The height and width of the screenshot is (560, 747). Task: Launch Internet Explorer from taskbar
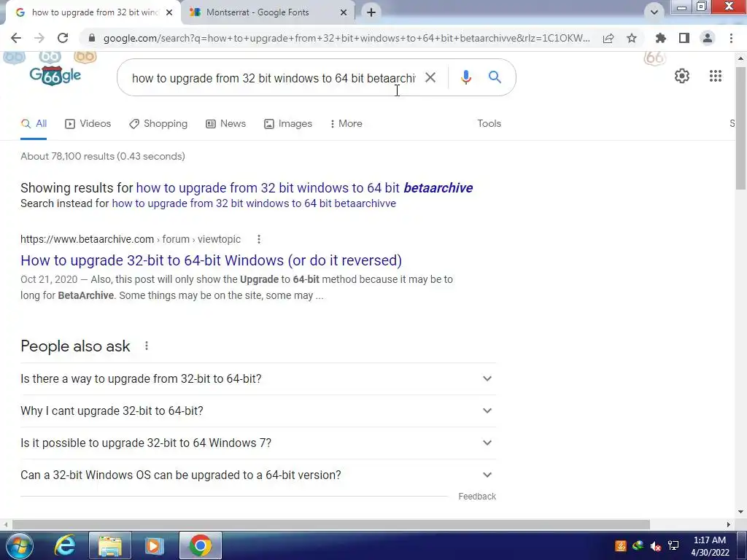65,545
